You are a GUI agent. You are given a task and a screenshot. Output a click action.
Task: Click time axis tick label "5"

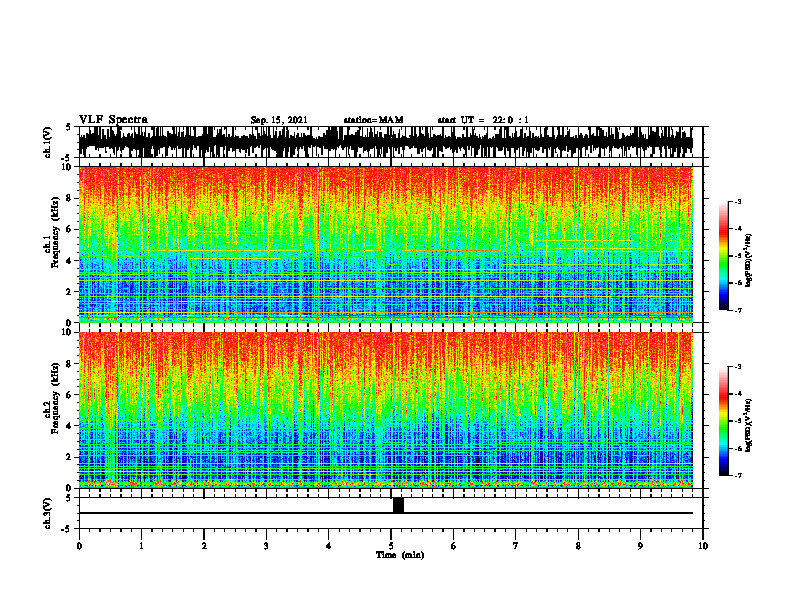[x=391, y=546]
